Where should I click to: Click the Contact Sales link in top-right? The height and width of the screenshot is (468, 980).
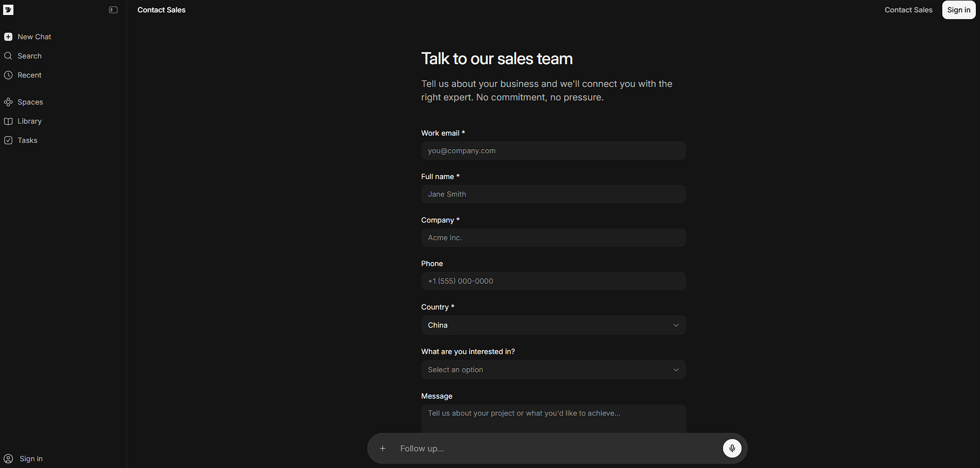(908, 10)
